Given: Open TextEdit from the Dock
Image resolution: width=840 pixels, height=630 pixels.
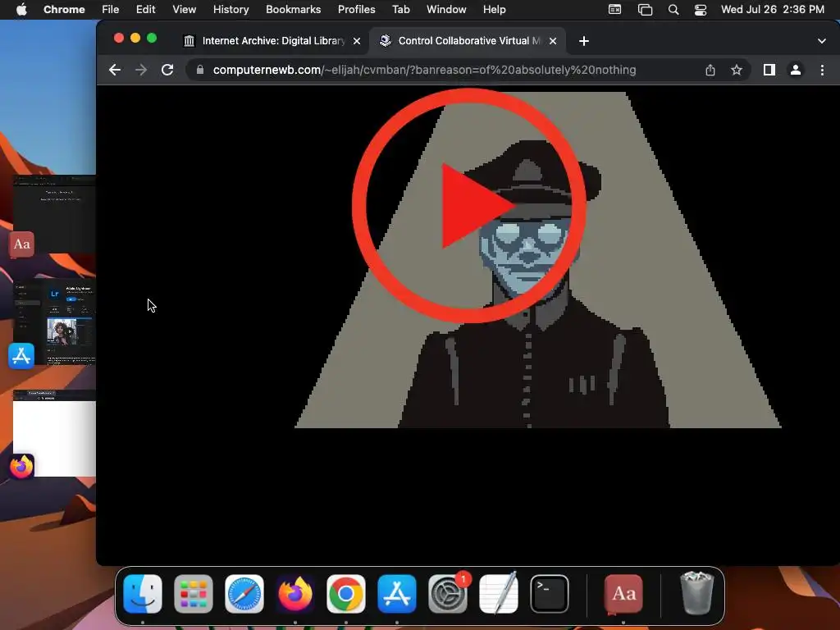Looking at the screenshot, I should click(499, 594).
